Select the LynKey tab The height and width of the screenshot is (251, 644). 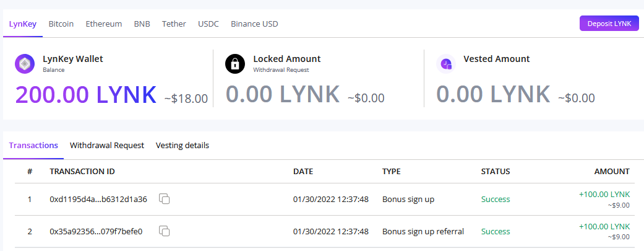point(23,24)
